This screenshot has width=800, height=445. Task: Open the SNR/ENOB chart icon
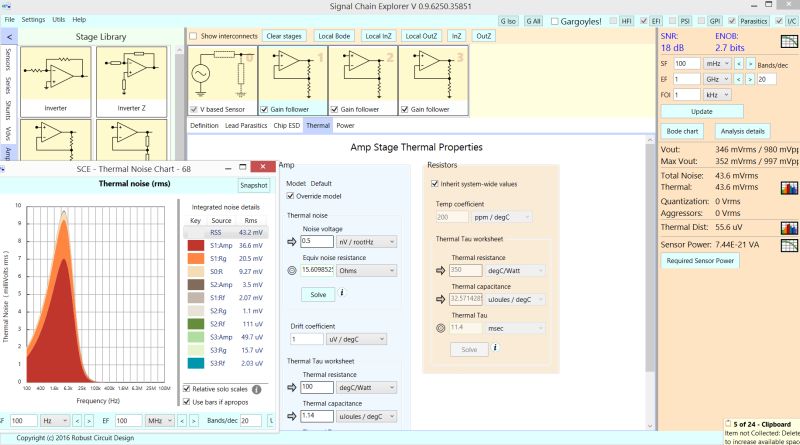tap(789, 41)
